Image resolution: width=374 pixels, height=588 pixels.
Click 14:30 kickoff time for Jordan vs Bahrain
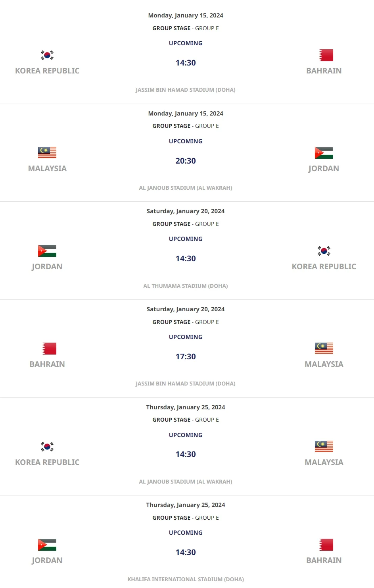(x=186, y=552)
